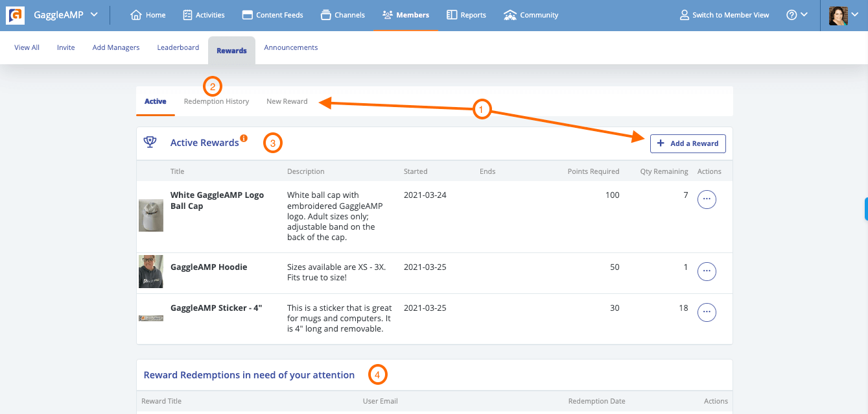This screenshot has height=414, width=868.
Task: Click the Started column header
Action: point(416,171)
